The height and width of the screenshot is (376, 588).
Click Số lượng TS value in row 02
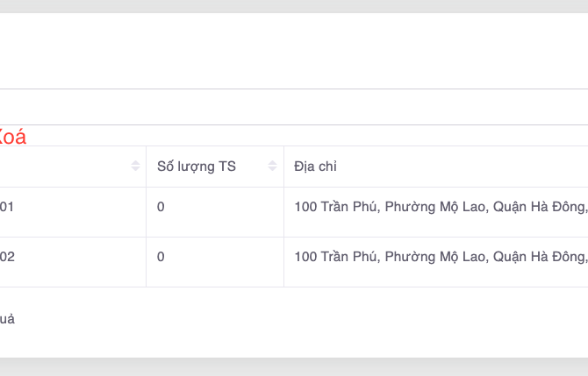[x=161, y=257]
